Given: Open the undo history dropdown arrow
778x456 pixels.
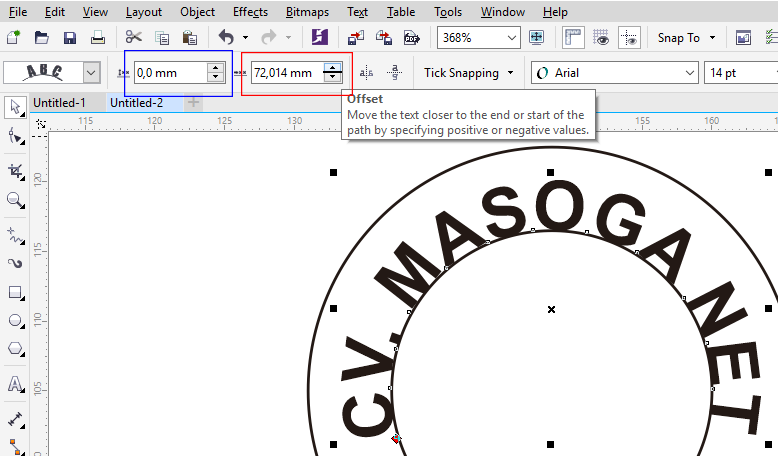Looking at the screenshot, I should (x=245, y=38).
